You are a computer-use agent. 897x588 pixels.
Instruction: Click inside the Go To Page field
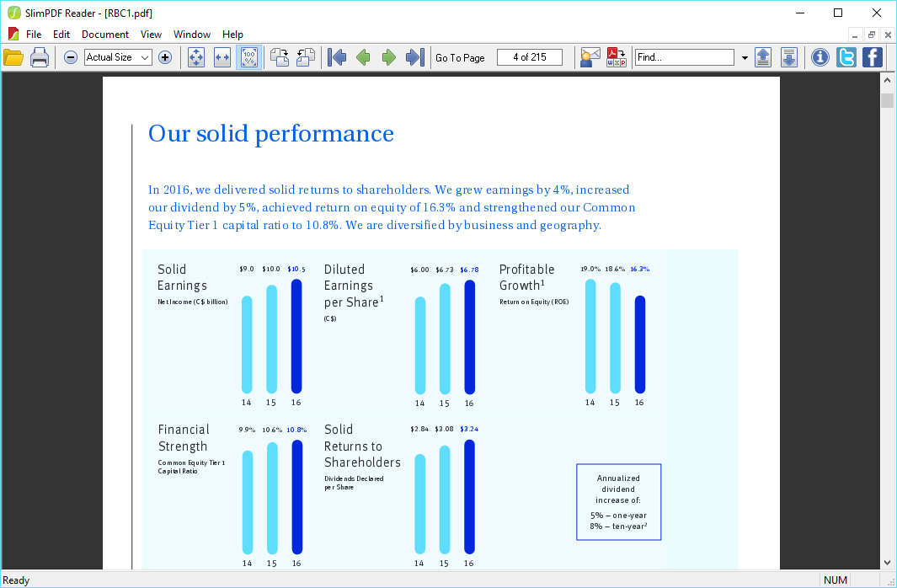[x=529, y=56]
